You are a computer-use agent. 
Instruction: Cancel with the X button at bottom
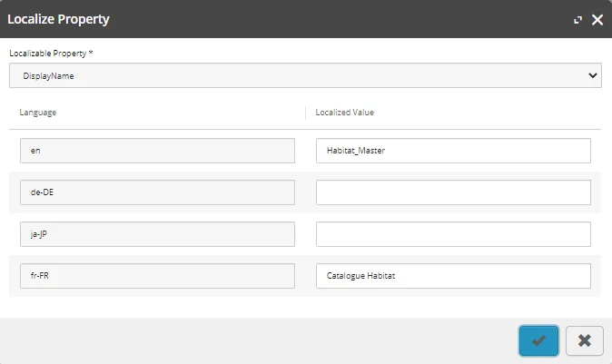584,340
